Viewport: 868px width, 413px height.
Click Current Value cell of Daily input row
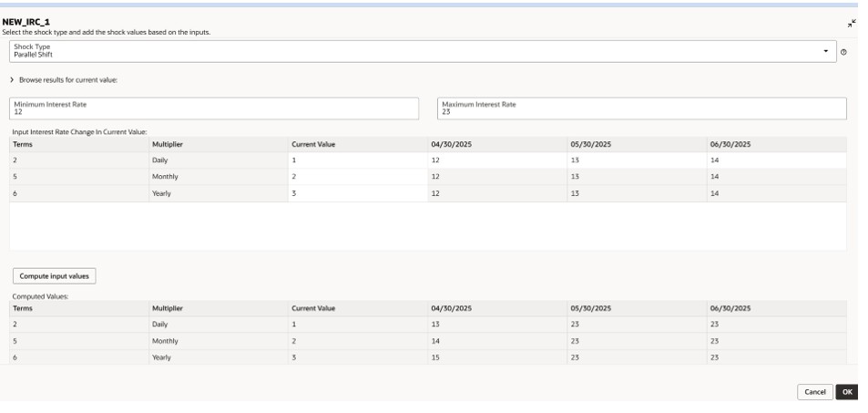pyautogui.click(x=357, y=160)
